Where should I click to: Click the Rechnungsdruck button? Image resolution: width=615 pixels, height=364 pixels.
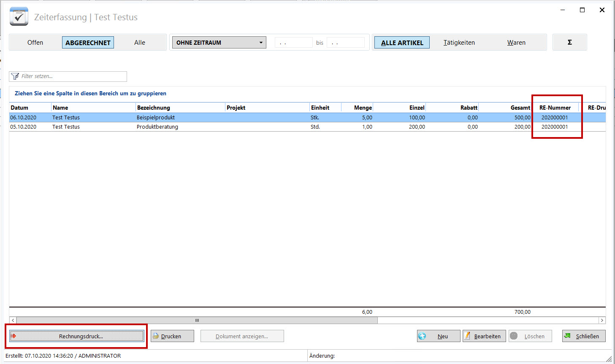click(77, 336)
